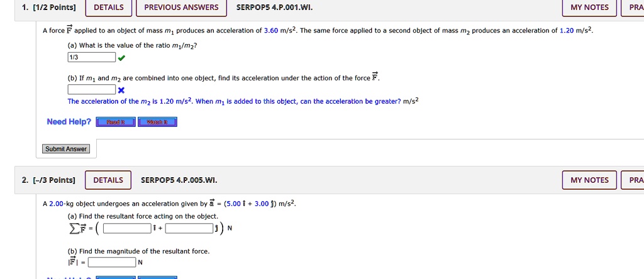Focus the resultant force magnitude field
The image size is (644, 279).
pyautogui.click(x=112, y=263)
